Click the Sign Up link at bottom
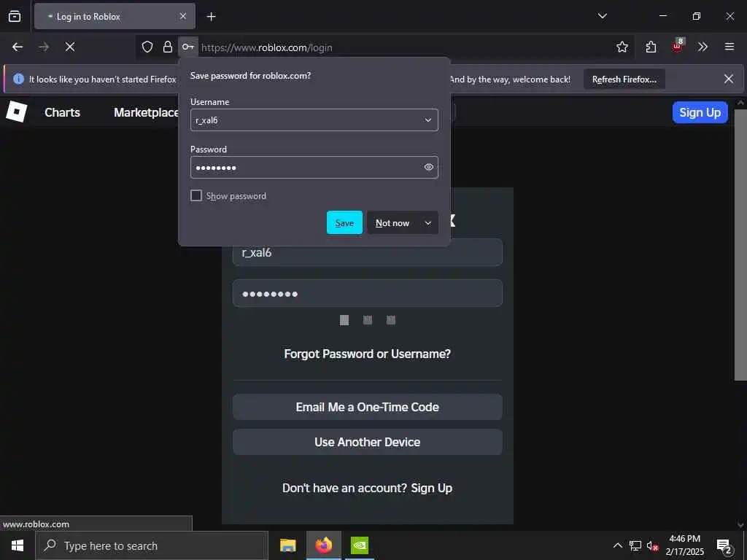 coord(432,488)
